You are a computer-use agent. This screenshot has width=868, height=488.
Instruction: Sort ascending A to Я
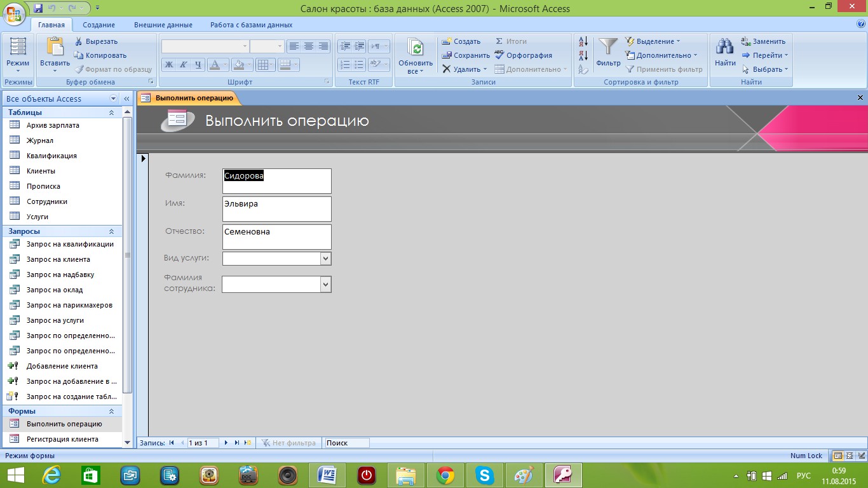coord(584,42)
